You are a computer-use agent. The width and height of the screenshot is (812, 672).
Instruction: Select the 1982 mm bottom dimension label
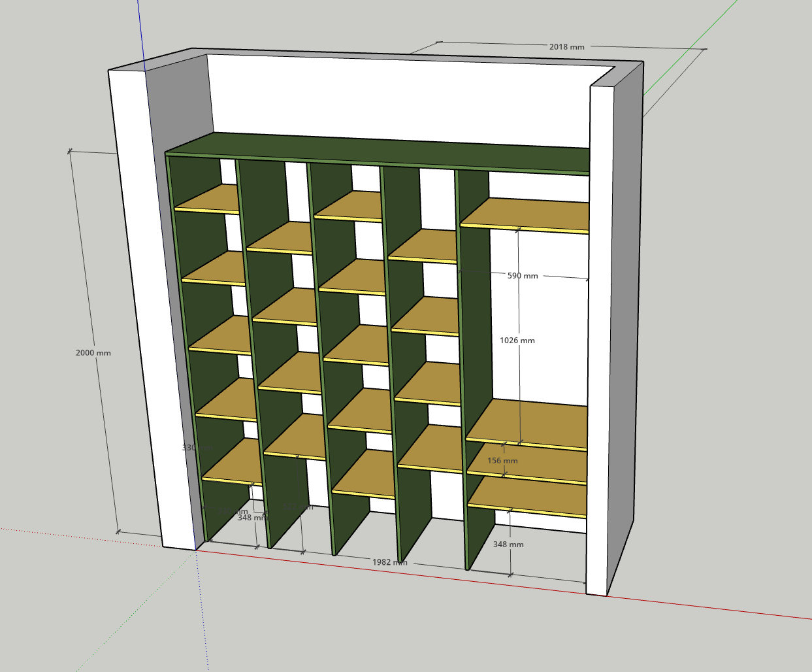point(389,562)
